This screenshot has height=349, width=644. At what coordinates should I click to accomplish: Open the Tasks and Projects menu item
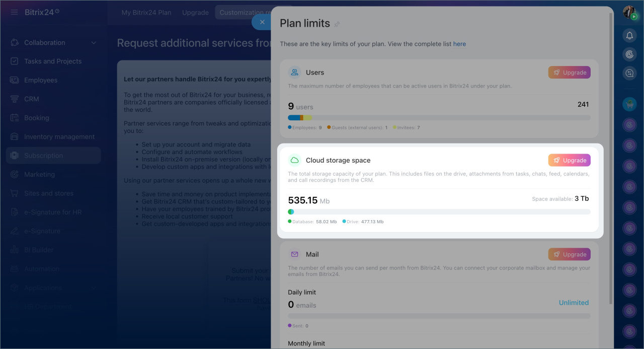[x=53, y=61]
